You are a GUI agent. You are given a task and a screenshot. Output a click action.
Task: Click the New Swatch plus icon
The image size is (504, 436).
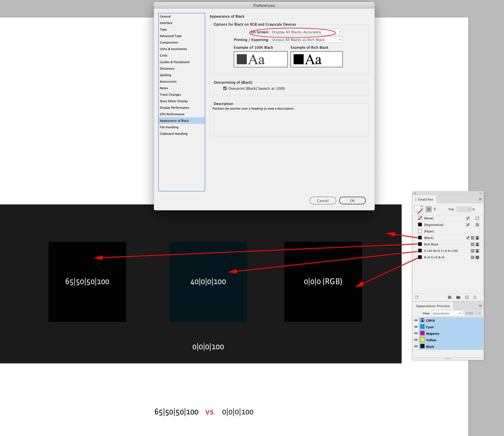click(x=467, y=297)
